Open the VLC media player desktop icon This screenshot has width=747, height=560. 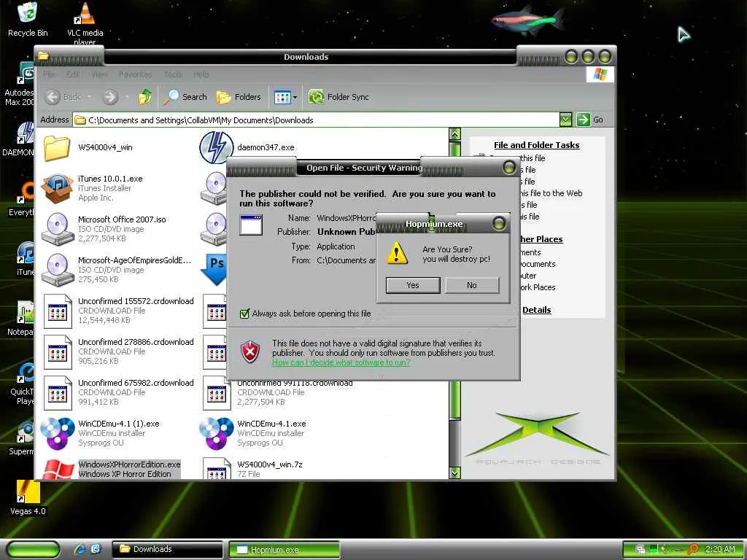(x=85, y=23)
